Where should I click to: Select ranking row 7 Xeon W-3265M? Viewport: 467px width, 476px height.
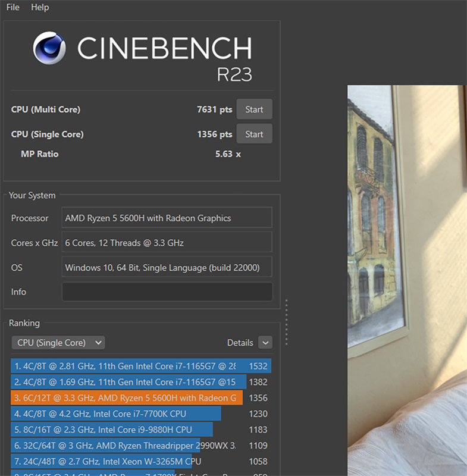click(141, 462)
